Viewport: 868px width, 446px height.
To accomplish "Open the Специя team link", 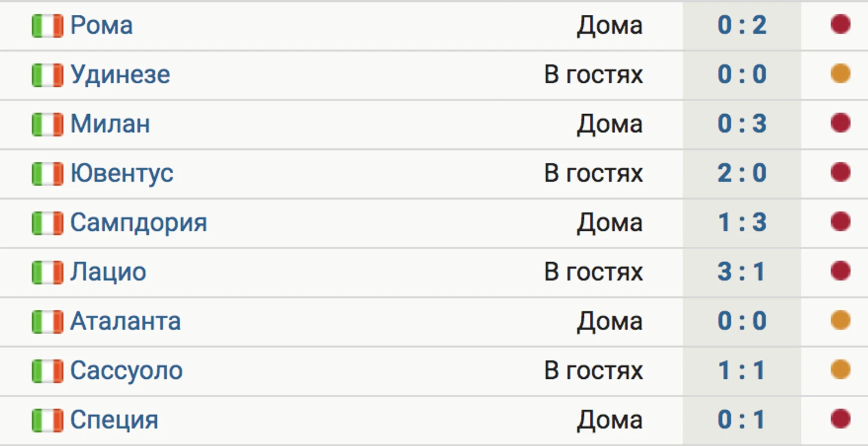I will pos(114,420).
